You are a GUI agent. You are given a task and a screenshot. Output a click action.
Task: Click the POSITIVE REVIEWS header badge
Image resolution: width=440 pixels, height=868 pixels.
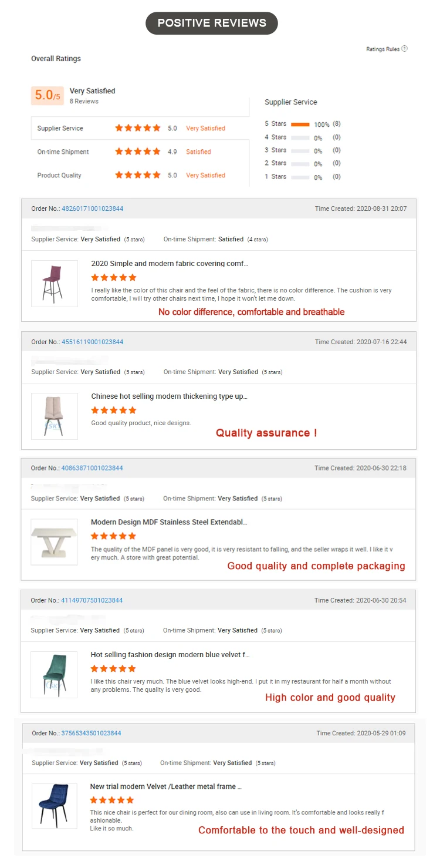pos(212,23)
